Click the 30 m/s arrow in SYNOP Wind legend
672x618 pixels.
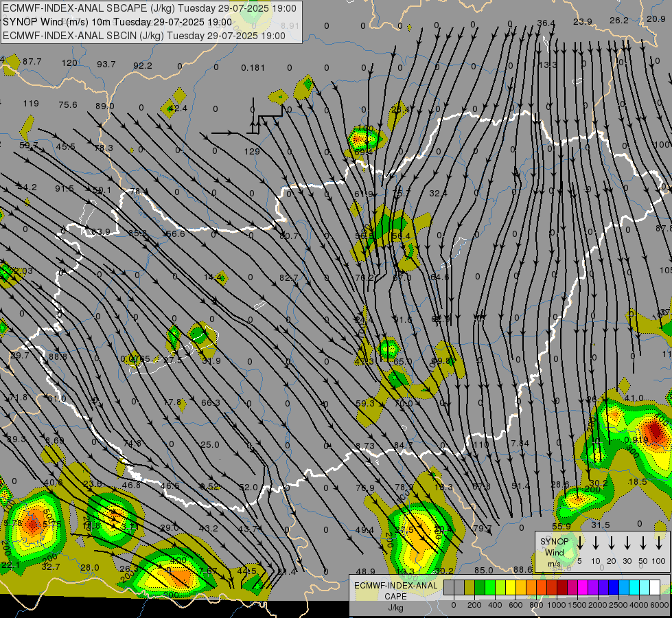click(627, 542)
